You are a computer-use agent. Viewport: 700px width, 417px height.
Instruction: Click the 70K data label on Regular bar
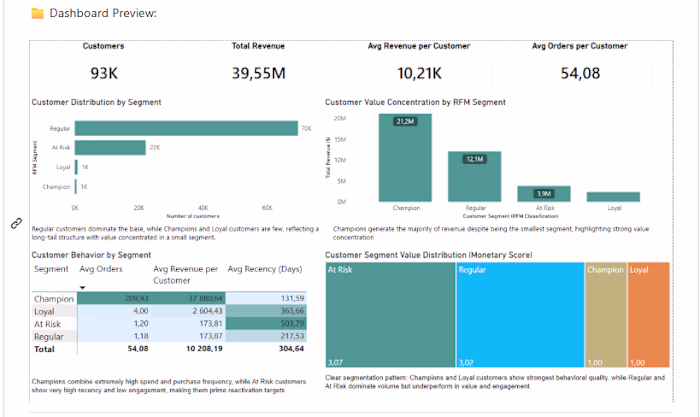tap(306, 129)
